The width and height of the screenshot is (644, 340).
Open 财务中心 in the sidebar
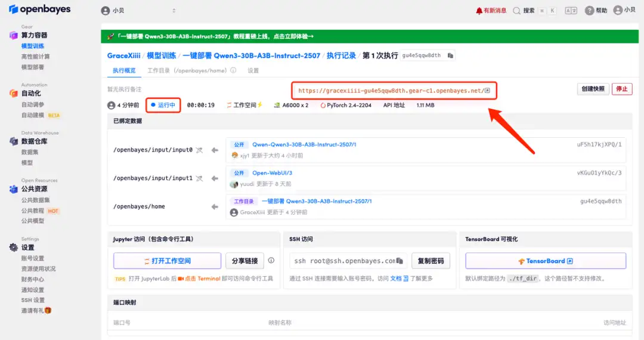(33, 279)
